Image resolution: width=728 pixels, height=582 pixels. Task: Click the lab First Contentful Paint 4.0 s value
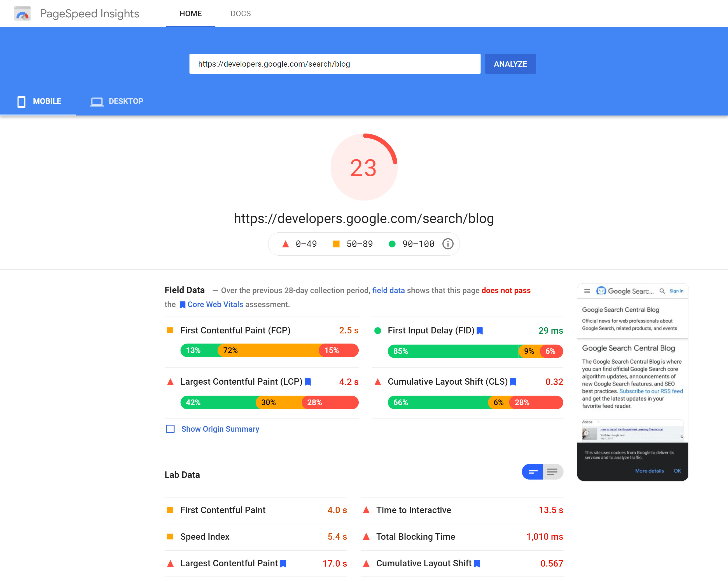tap(337, 510)
